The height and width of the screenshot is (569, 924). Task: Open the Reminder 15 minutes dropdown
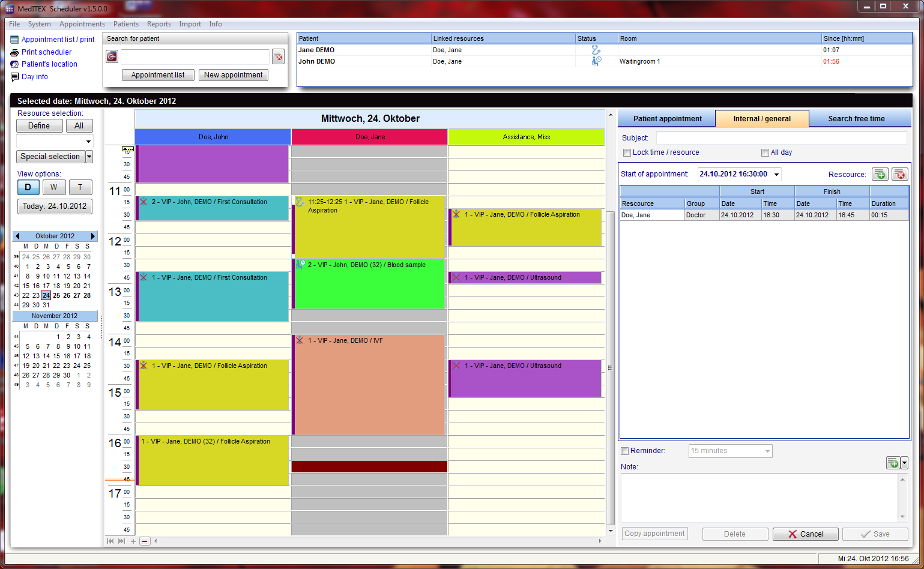point(768,451)
